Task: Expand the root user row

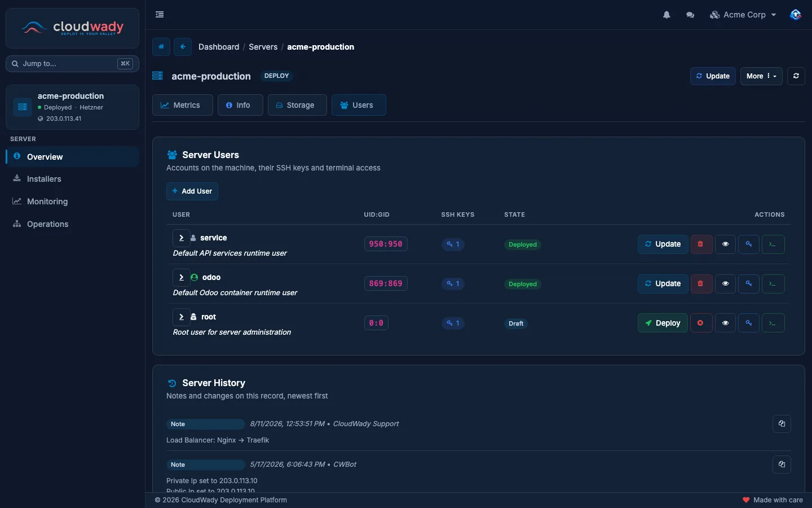Action: [x=181, y=317]
